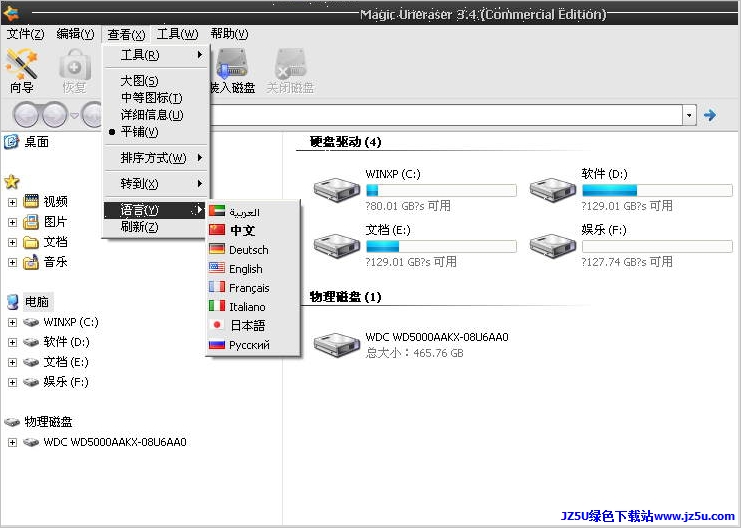The height and width of the screenshot is (528, 741).
Task: Click the WINXP (C:) usage bar
Action: click(x=441, y=190)
